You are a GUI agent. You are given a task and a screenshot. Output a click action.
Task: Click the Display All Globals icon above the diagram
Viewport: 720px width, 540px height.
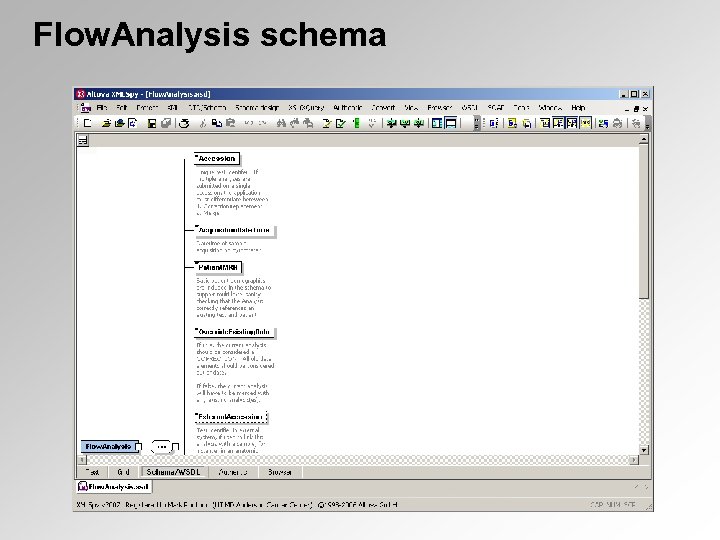[83, 141]
